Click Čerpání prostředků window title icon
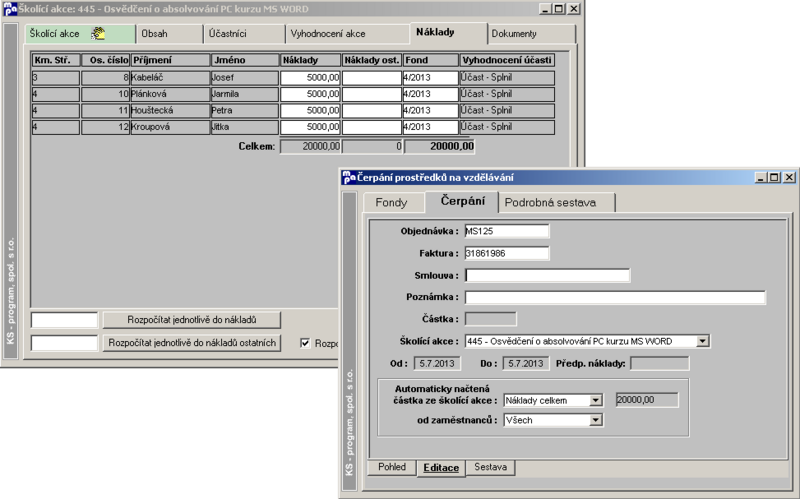Image resolution: width=800 pixels, height=499 pixels. (349, 177)
